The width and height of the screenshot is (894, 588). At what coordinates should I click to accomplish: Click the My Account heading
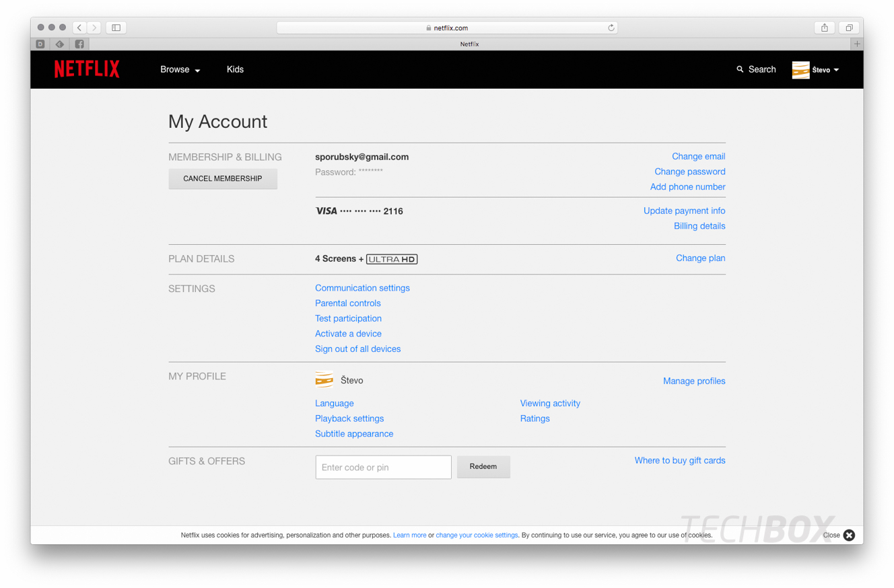click(x=217, y=122)
